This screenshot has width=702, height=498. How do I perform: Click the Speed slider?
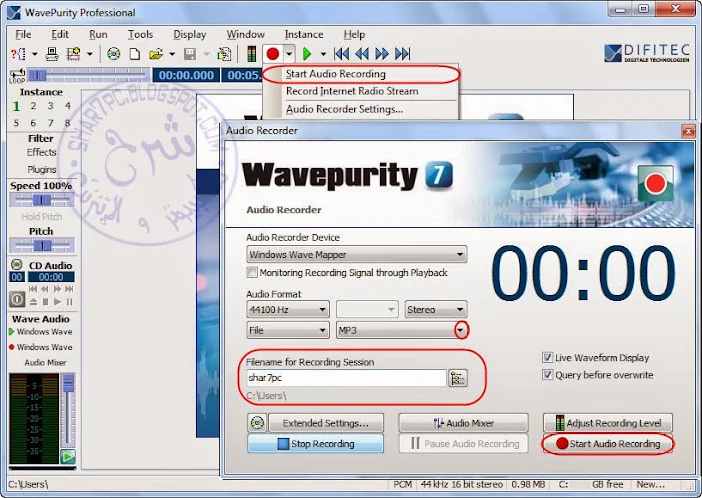tap(42, 200)
